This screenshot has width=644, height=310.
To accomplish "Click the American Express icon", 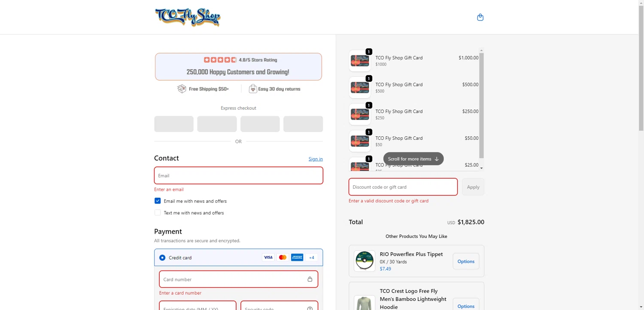I will pyautogui.click(x=297, y=257).
